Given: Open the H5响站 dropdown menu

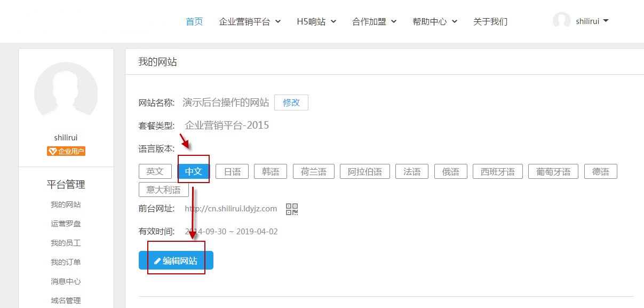Looking at the screenshot, I should click(316, 22).
